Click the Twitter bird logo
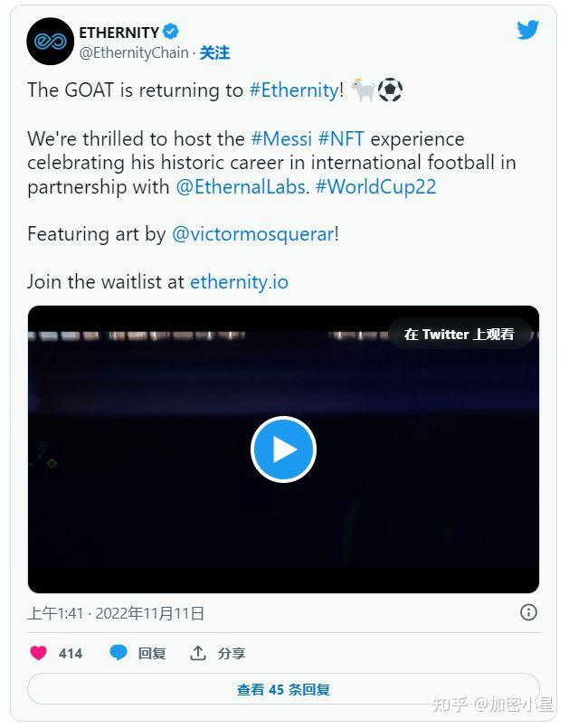Image resolution: width=569 pixels, height=728 pixels. pos(527,29)
